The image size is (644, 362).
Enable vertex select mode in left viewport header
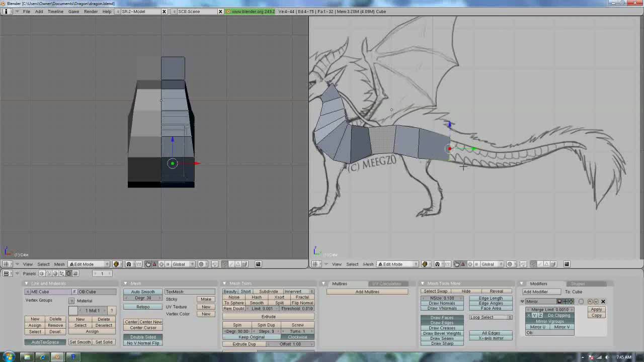[x=224, y=264]
